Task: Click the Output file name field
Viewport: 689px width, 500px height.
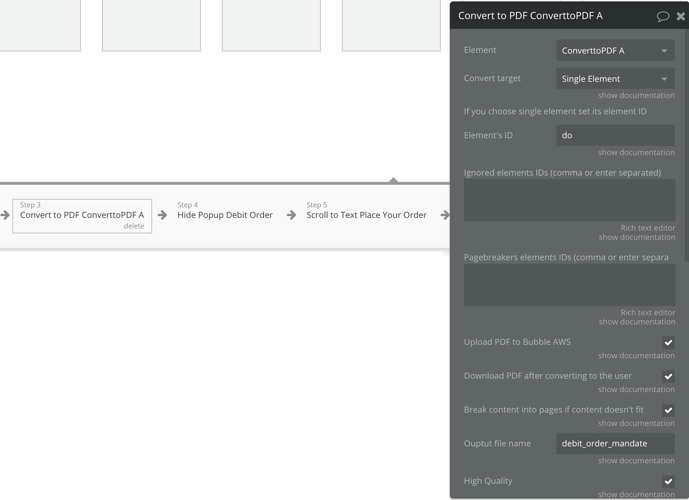Action: 615,443
